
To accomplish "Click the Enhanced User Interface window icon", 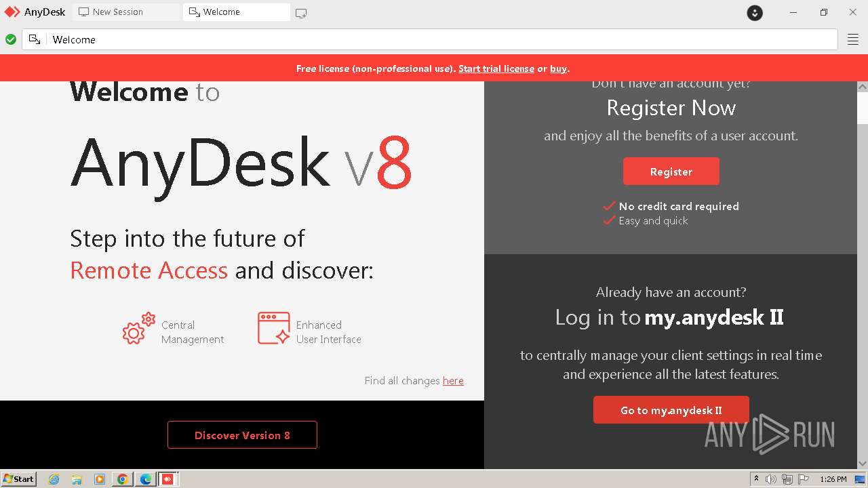I will [x=273, y=328].
